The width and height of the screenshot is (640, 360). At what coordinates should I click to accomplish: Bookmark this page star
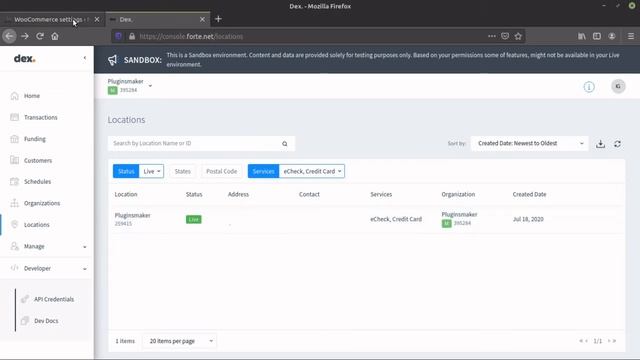click(x=518, y=36)
